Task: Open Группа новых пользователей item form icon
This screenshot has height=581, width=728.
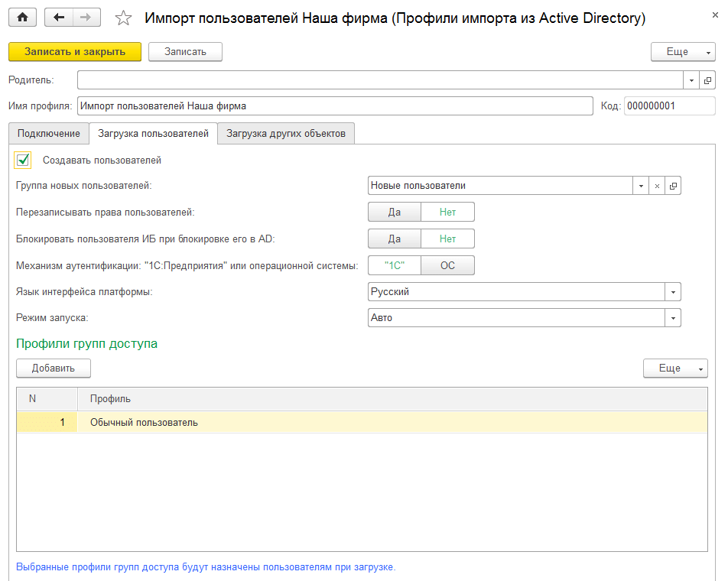Action: pyautogui.click(x=674, y=185)
